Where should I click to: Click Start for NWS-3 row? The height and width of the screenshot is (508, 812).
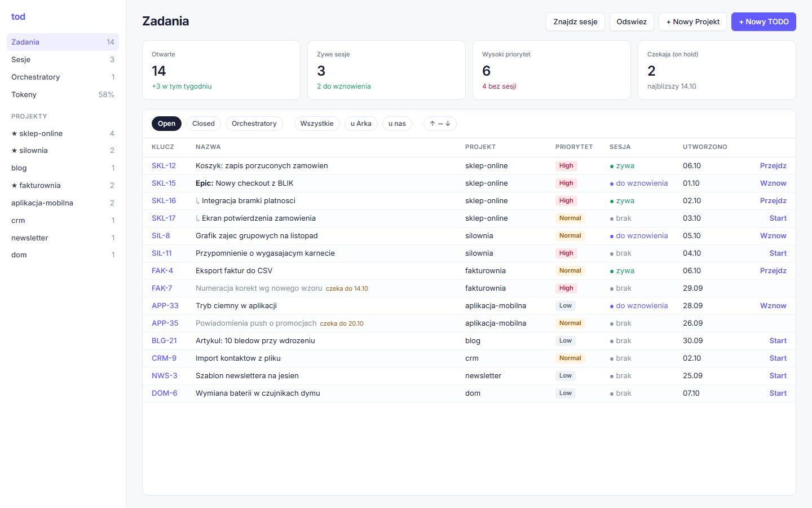[778, 375]
